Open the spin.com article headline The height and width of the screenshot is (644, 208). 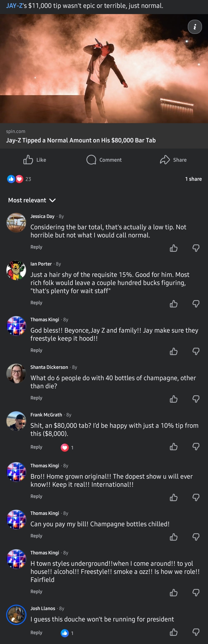(81, 140)
